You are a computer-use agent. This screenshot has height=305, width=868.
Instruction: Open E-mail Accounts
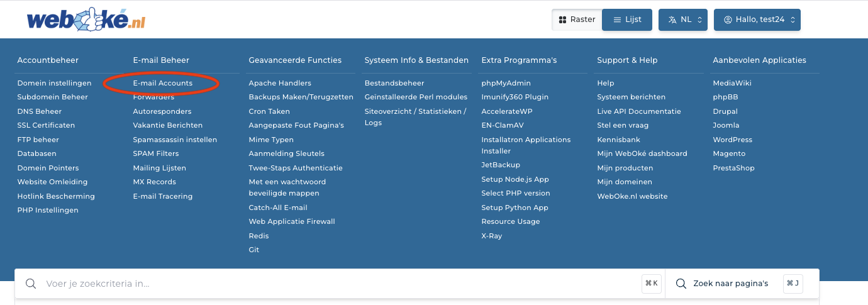(x=163, y=83)
